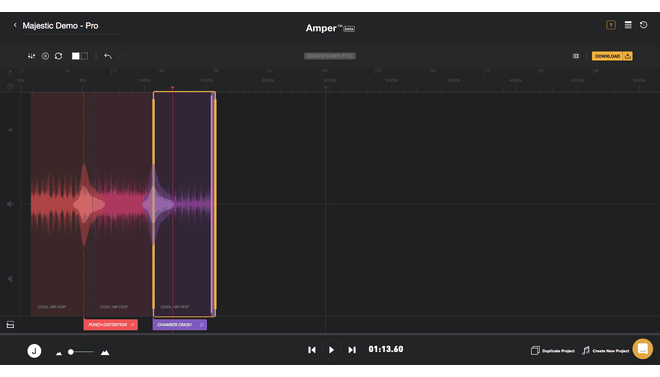Click the track layout icon at bottom left
Screen dimensions: 660x377
(10, 325)
